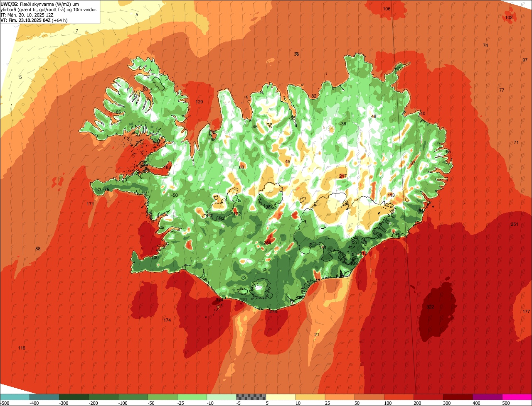Click the flux value '278' on the south coast
The width and height of the screenshot is (532, 406).
point(273,311)
